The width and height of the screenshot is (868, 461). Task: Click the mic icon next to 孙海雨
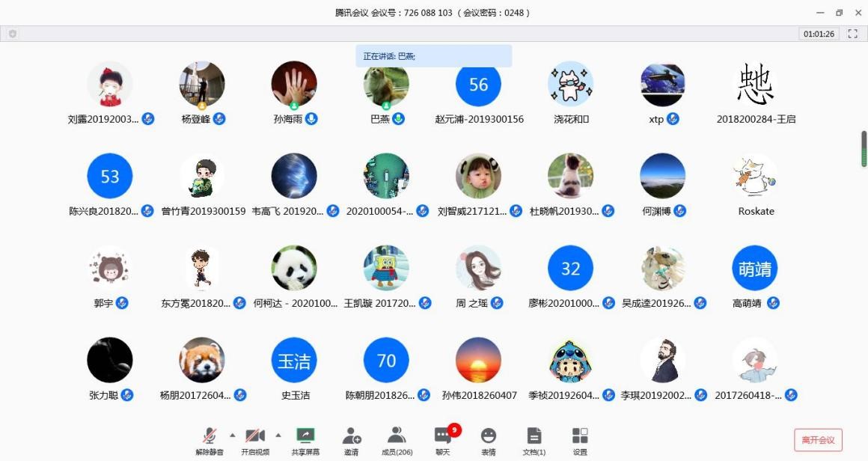pos(311,119)
